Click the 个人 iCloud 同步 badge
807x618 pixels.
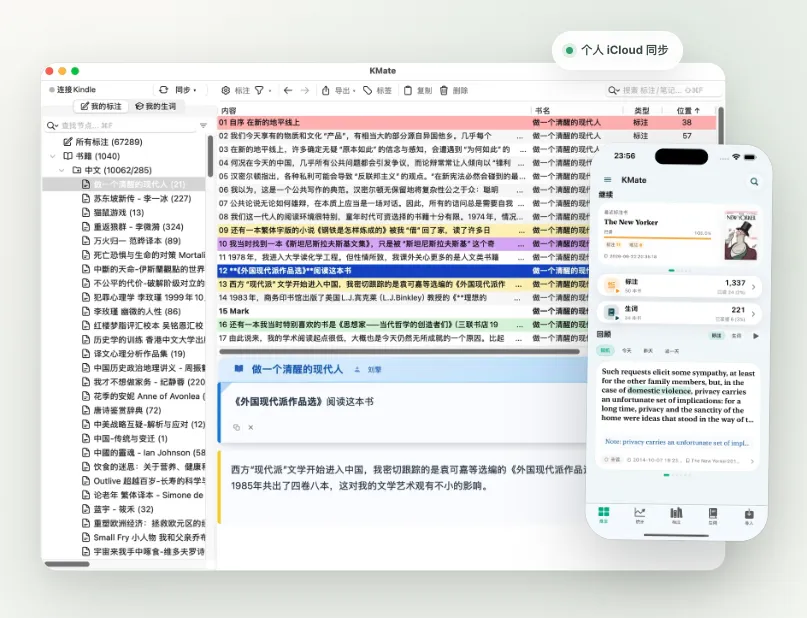[x=617, y=50]
